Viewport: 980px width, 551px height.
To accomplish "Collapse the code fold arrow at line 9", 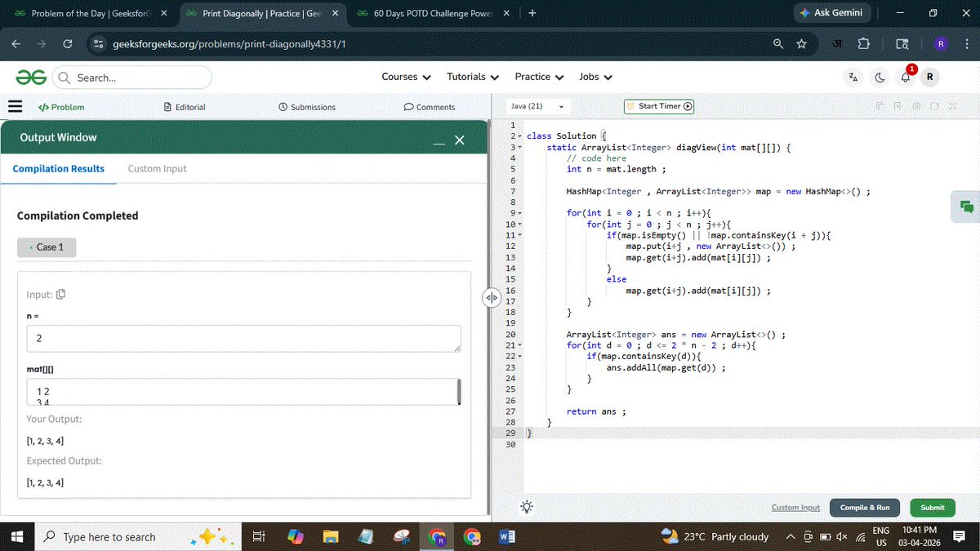I will coord(519,213).
